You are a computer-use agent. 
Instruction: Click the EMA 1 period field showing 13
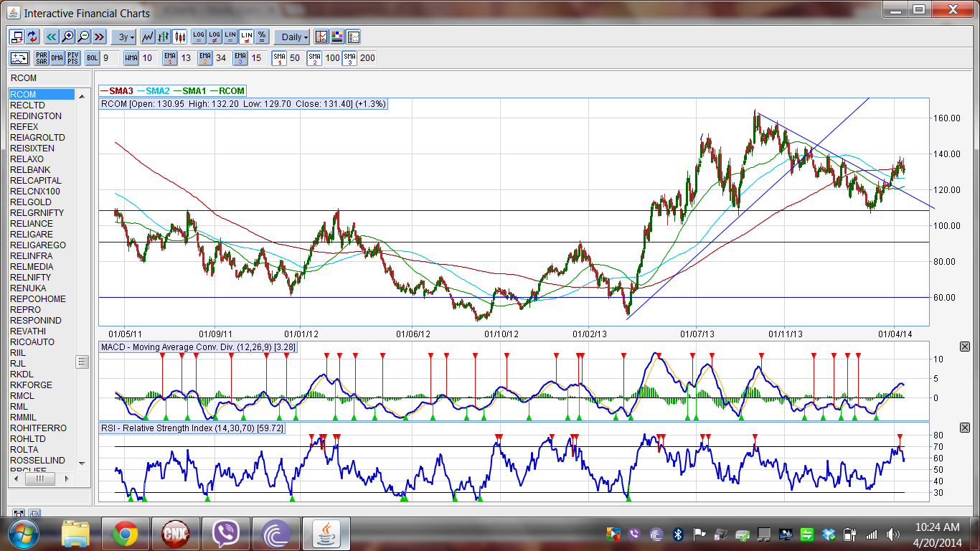point(187,58)
